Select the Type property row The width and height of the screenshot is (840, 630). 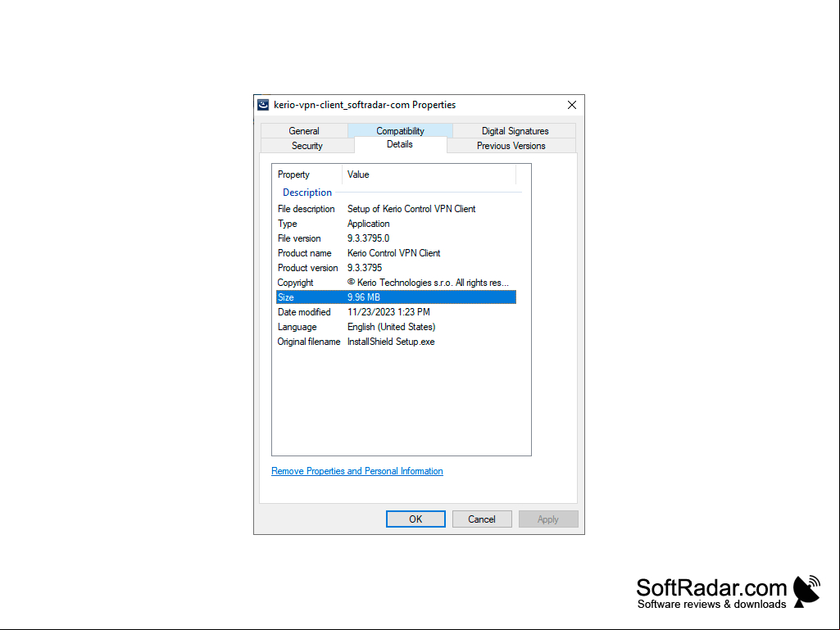pos(396,224)
